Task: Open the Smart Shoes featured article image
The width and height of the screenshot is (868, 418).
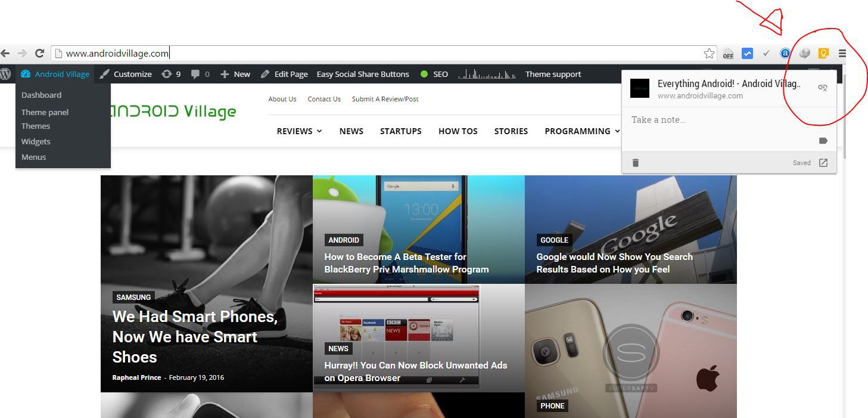Action: (206, 239)
